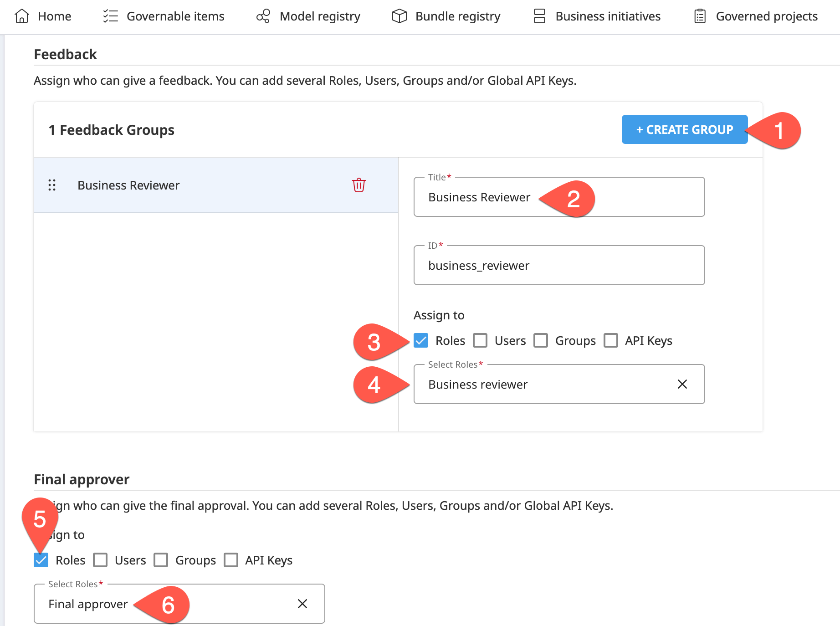
Task: Click the Feedback section heading
Action: coord(65,54)
